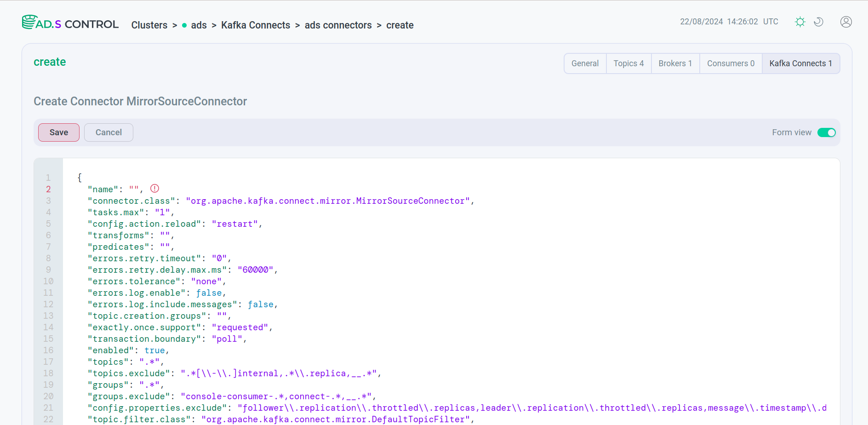Click the error warning icon on name line
The image size is (868, 425).
[x=154, y=188]
